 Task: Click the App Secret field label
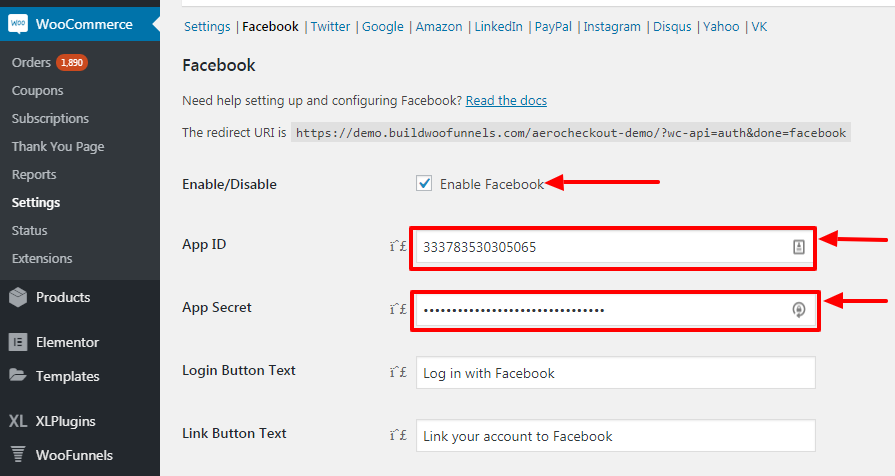coord(217,307)
